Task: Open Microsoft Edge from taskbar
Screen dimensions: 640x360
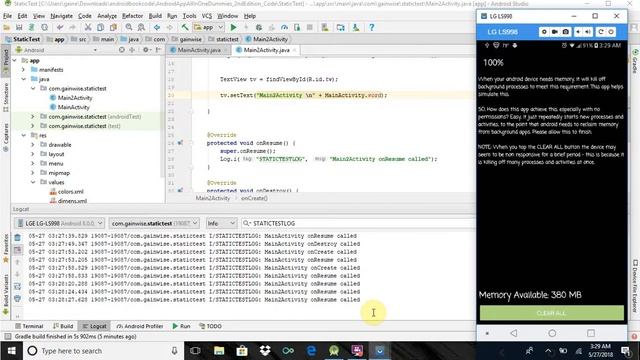Action: (311, 351)
